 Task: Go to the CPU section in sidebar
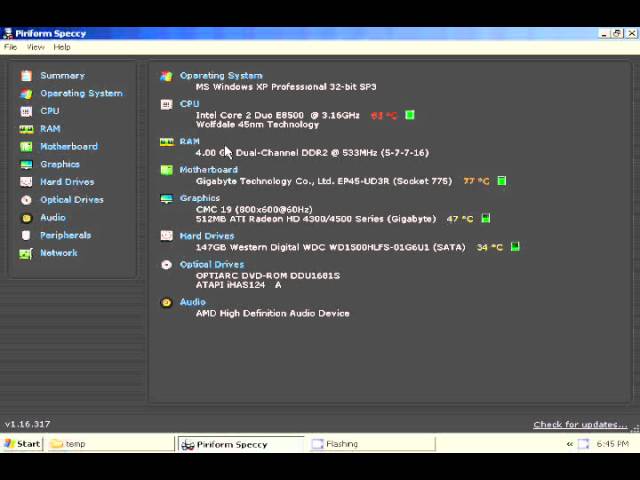[x=50, y=111]
